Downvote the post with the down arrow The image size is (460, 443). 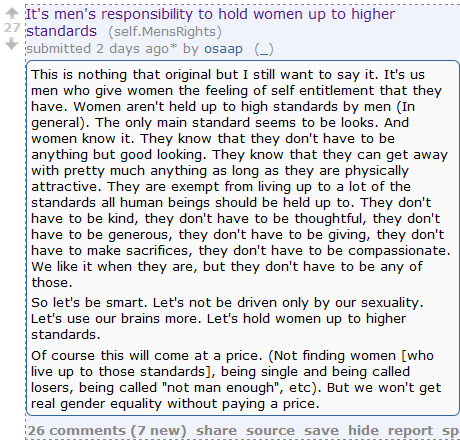(x=12, y=43)
